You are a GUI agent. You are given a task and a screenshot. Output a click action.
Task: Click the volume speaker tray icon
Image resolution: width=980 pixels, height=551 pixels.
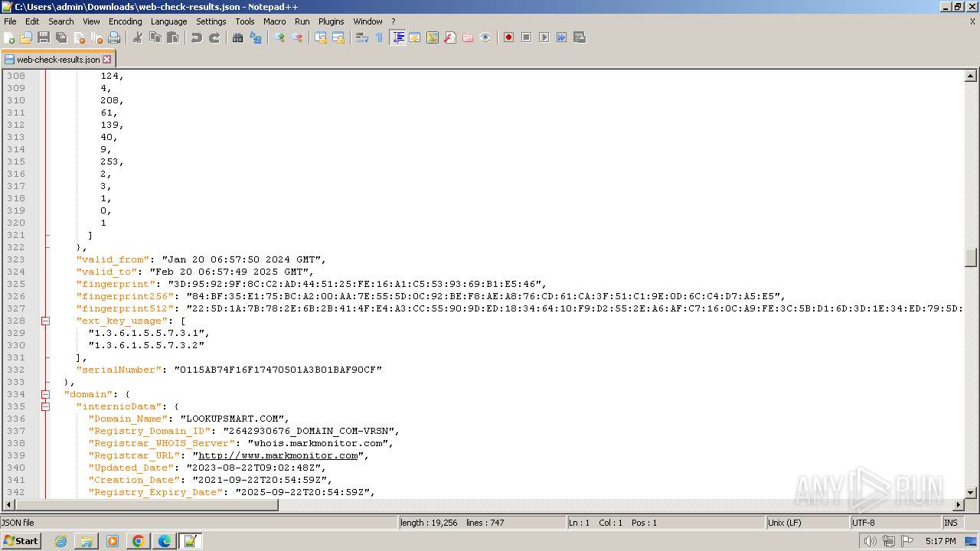click(x=871, y=541)
